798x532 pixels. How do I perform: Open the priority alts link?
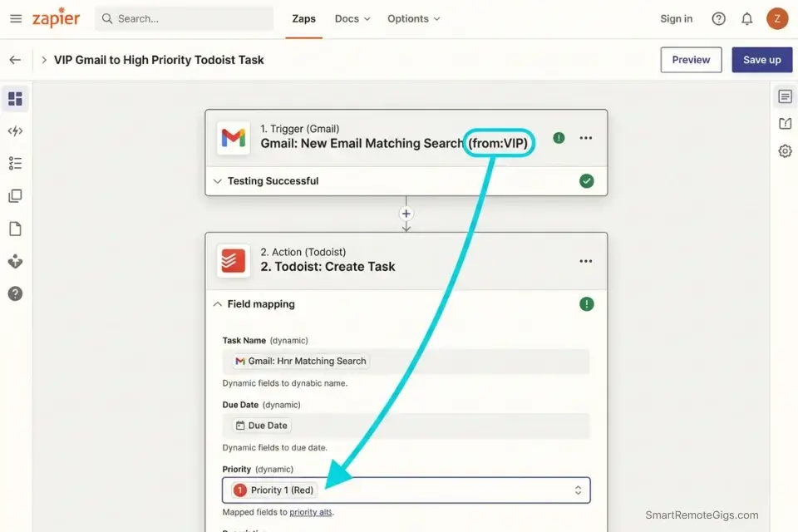click(310, 512)
